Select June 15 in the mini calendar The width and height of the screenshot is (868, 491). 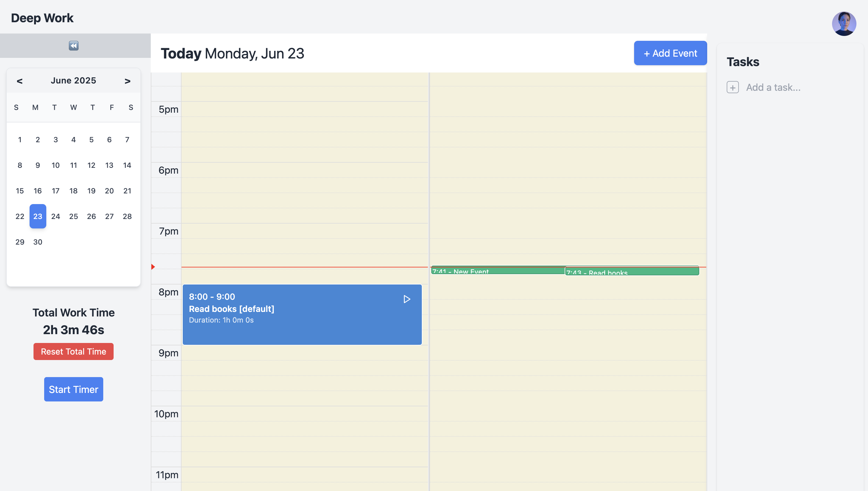tap(20, 191)
